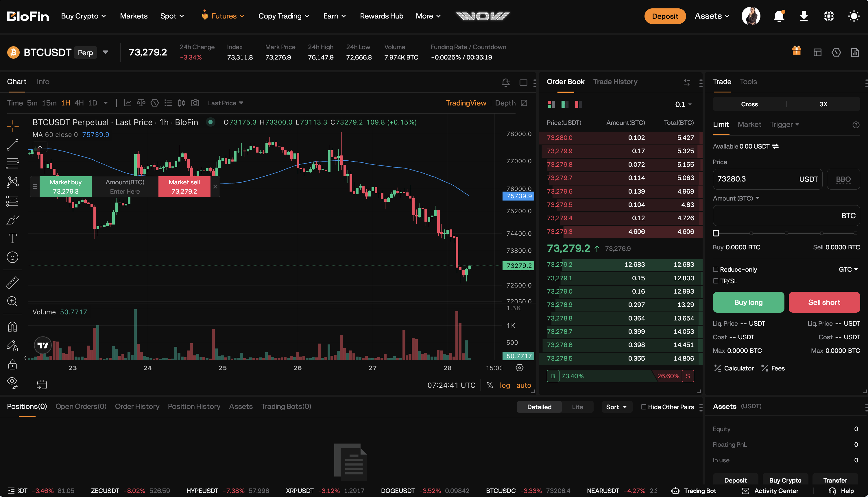Select the Market order tab
868x497 pixels.
pos(749,124)
